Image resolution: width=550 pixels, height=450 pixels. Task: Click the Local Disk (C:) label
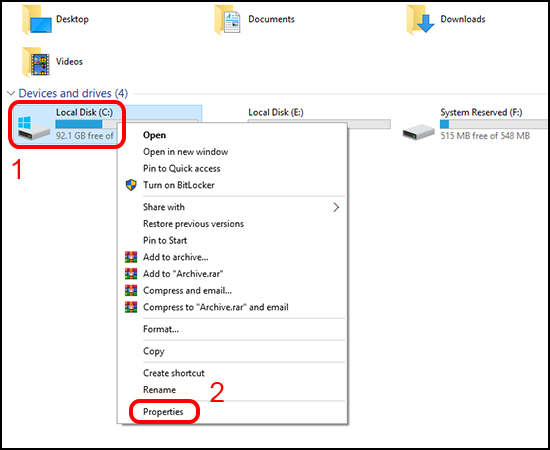coord(84,112)
